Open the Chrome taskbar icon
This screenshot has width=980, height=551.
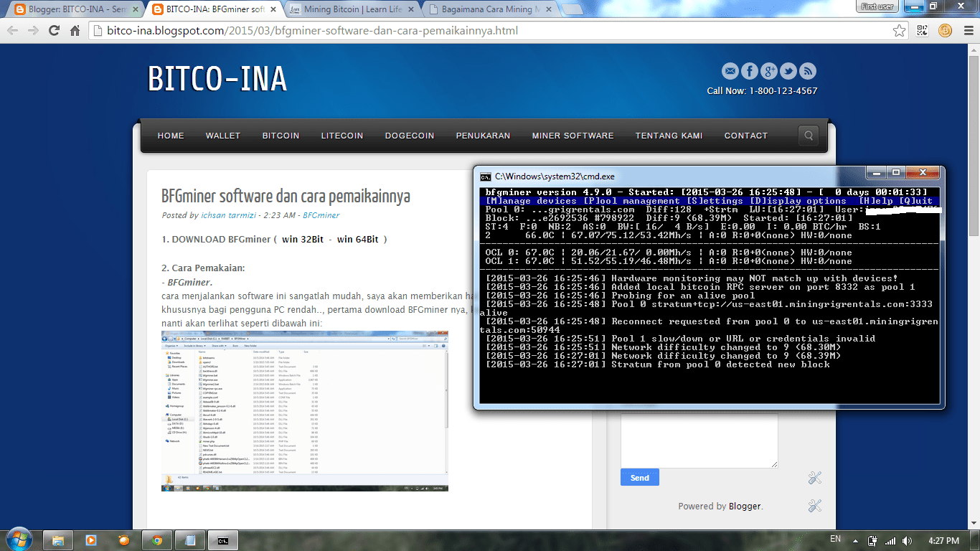click(157, 540)
